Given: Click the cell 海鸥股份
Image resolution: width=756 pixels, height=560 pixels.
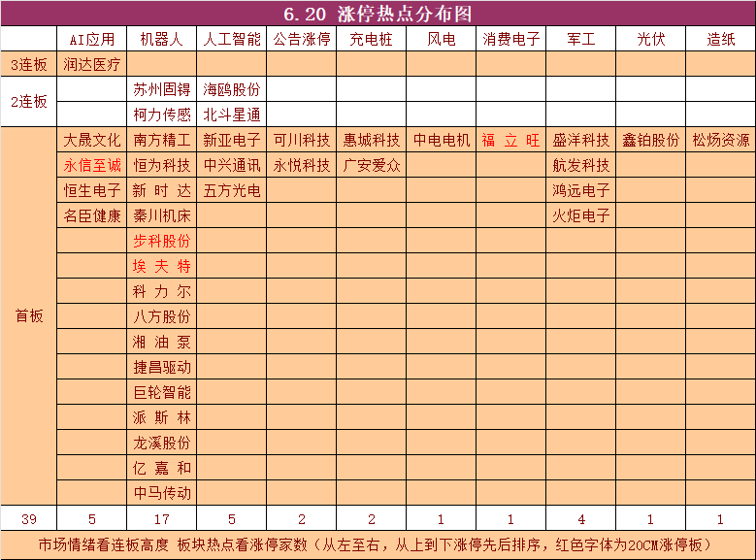Looking at the screenshot, I should 231,89.
